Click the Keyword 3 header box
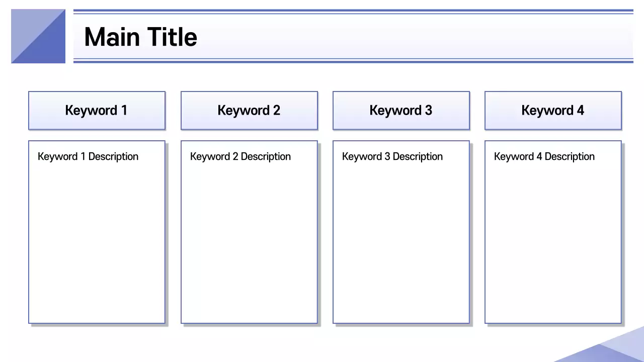This screenshot has width=644, height=362. tap(401, 111)
